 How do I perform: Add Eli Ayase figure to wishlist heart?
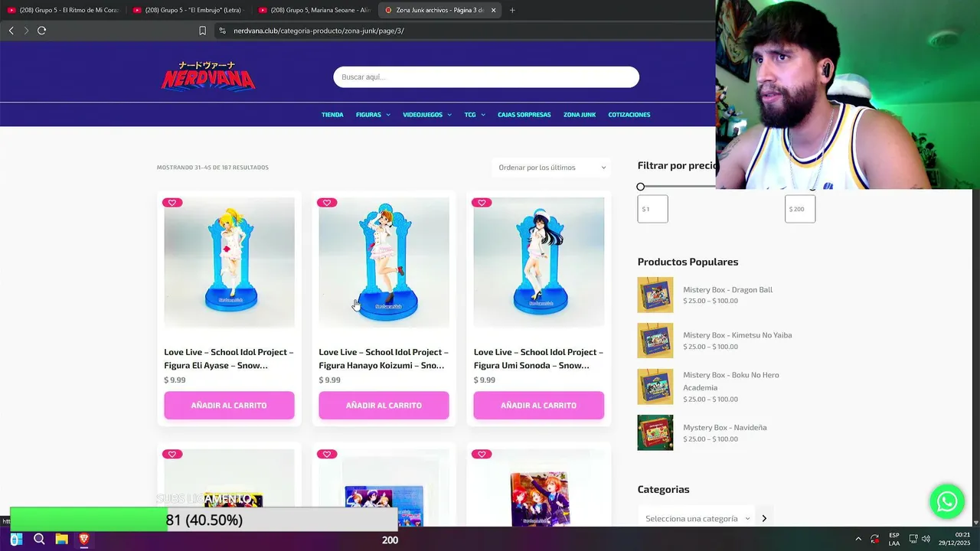pyautogui.click(x=171, y=203)
